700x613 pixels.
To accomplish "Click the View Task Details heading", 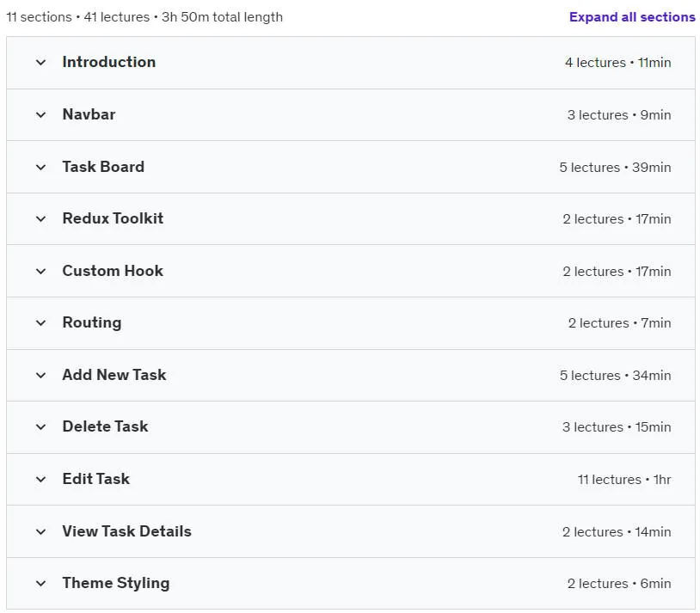I will [126, 531].
